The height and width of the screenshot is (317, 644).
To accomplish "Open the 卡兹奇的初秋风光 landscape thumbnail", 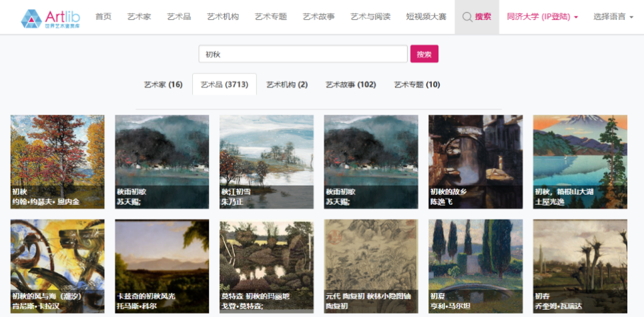I will [162, 266].
